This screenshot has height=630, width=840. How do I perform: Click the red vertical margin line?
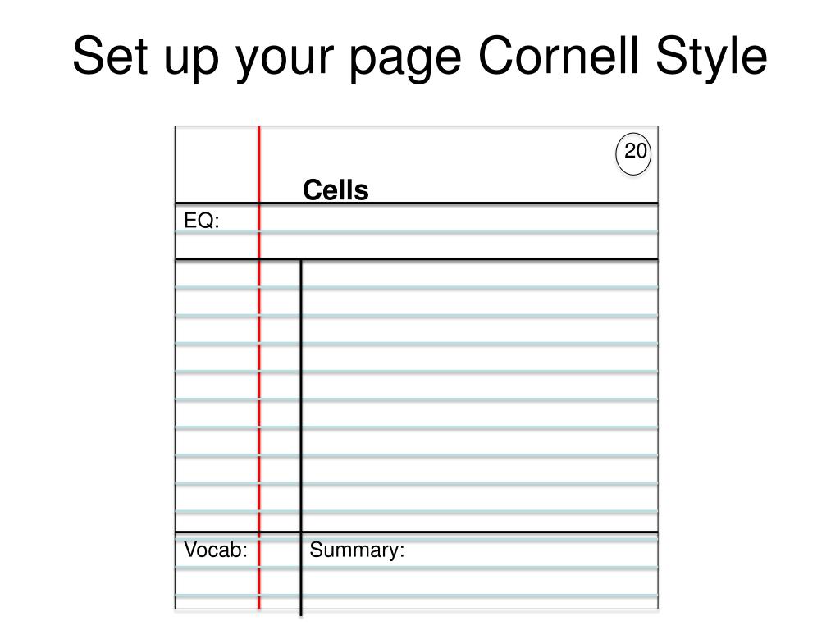[258, 367]
